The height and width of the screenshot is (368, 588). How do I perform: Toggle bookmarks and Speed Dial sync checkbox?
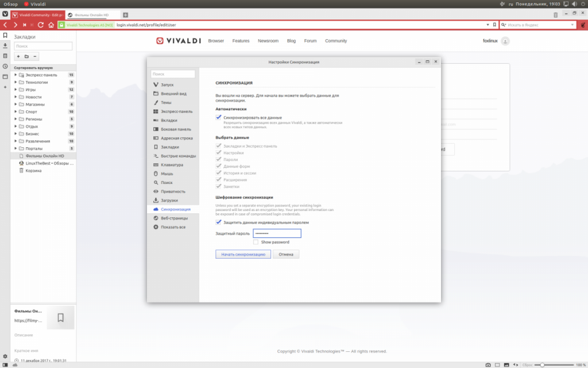[219, 145]
